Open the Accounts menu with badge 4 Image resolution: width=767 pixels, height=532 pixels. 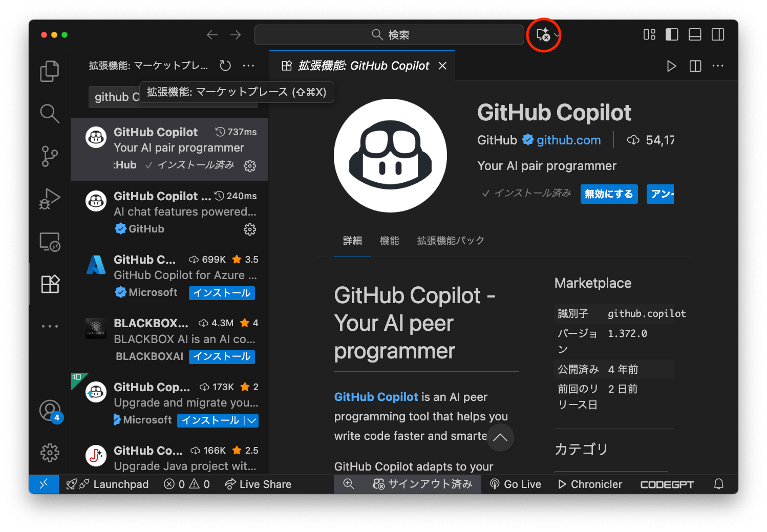[50, 411]
